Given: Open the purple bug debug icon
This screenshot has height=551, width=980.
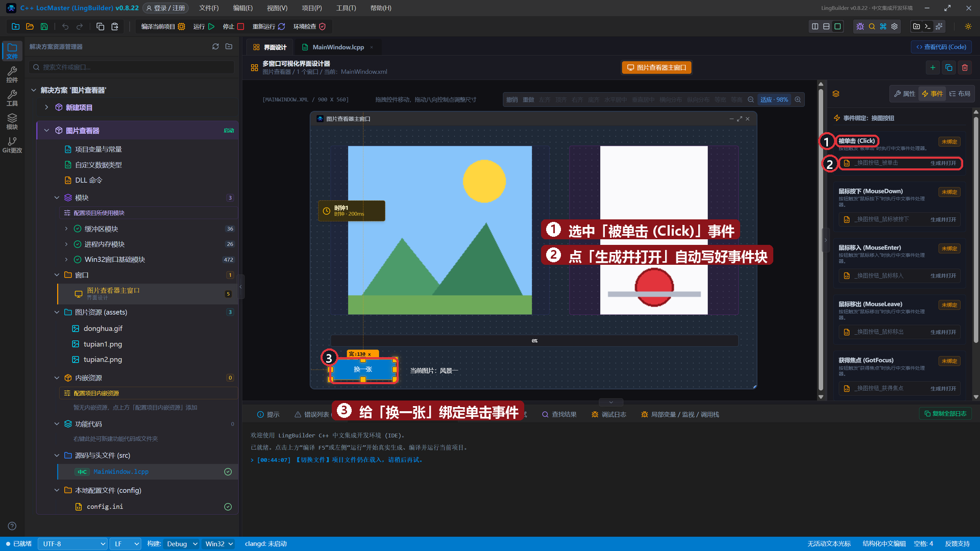Looking at the screenshot, I should coord(860,27).
